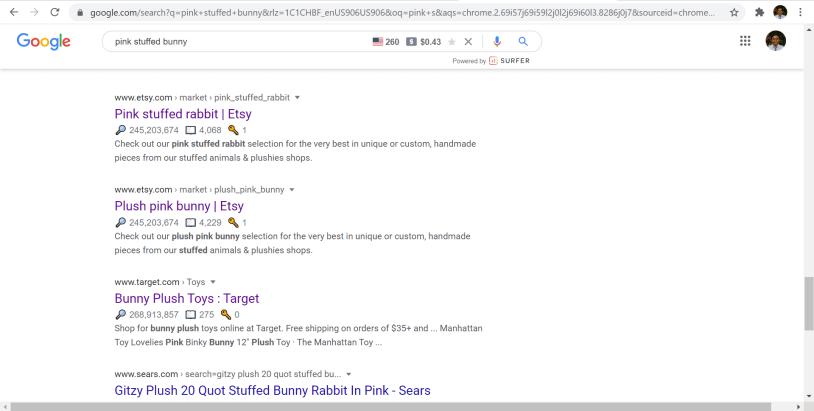Click the word count icon showing 275

(x=191, y=314)
